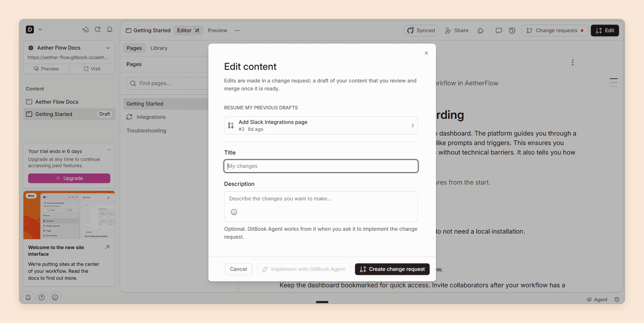644x323 pixels.
Task: Select Getting Started draft content item
Action: (69, 114)
